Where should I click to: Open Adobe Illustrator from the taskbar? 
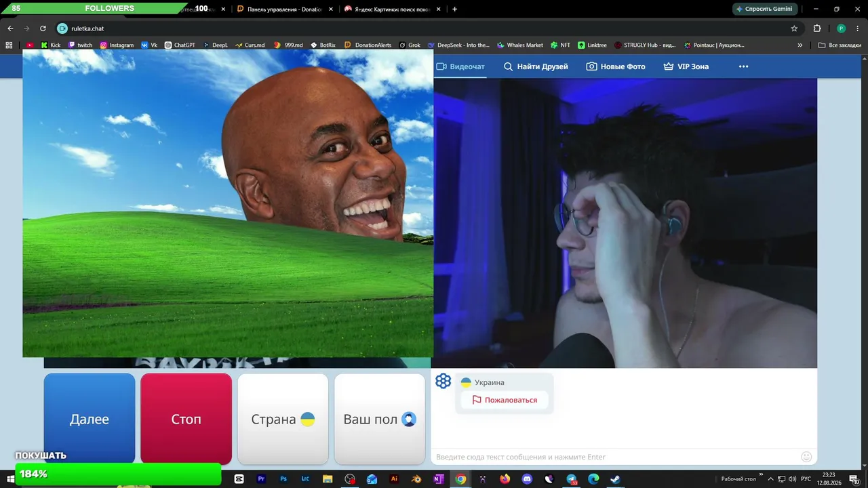pos(394,479)
